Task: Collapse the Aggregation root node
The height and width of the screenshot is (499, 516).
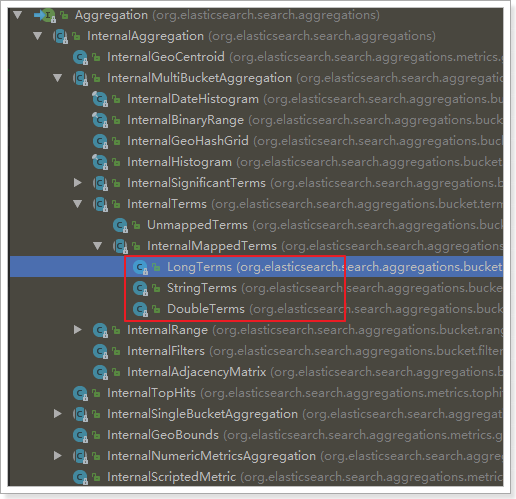Action: (x=18, y=15)
